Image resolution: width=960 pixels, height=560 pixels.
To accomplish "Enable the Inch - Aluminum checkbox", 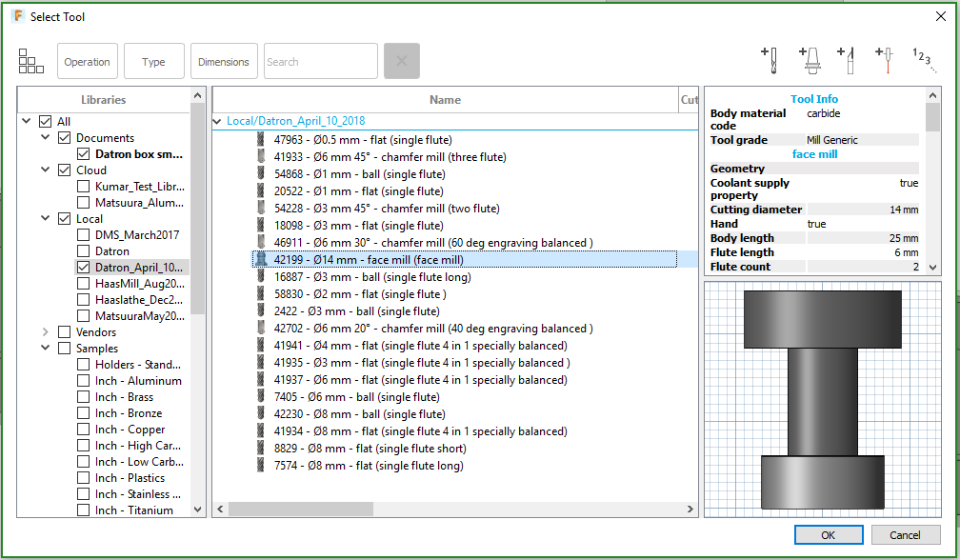I will pyautogui.click(x=84, y=381).
